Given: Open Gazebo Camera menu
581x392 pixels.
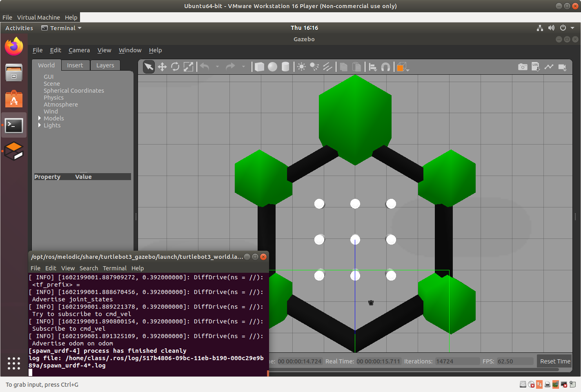Looking at the screenshot, I should click(x=79, y=50).
